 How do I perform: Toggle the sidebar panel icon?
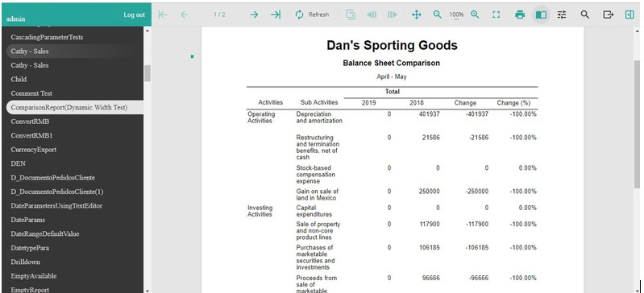(629, 14)
